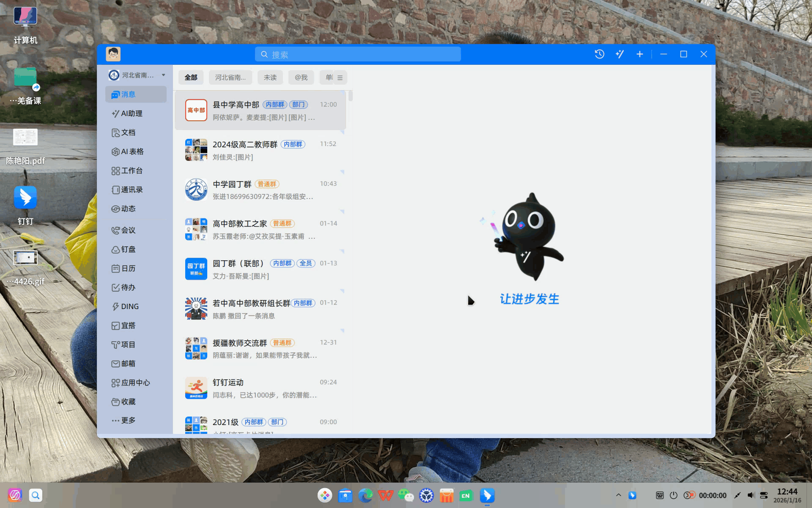Open the 文档 documents section
Screen dimensions: 812x508
(128, 133)
